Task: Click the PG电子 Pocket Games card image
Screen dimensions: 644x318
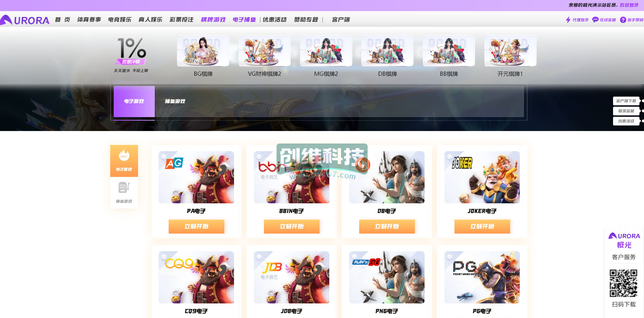Action: tap(482, 277)
